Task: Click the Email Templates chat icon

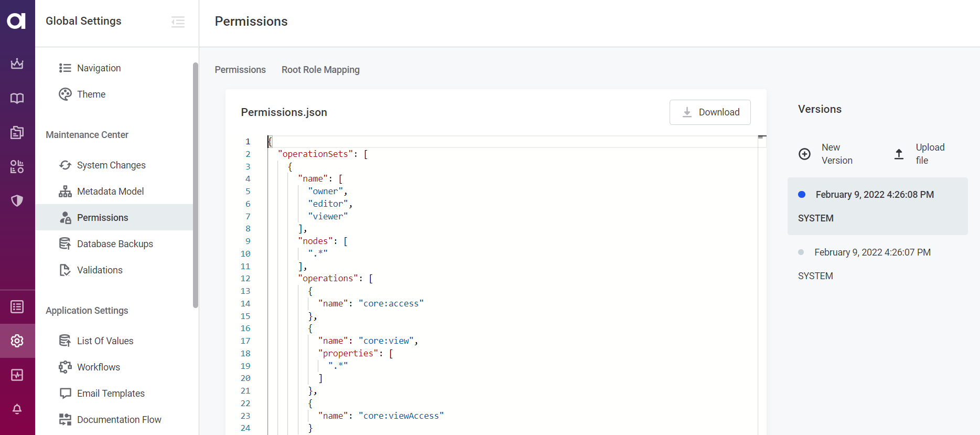Action: (x=65, y=394)
